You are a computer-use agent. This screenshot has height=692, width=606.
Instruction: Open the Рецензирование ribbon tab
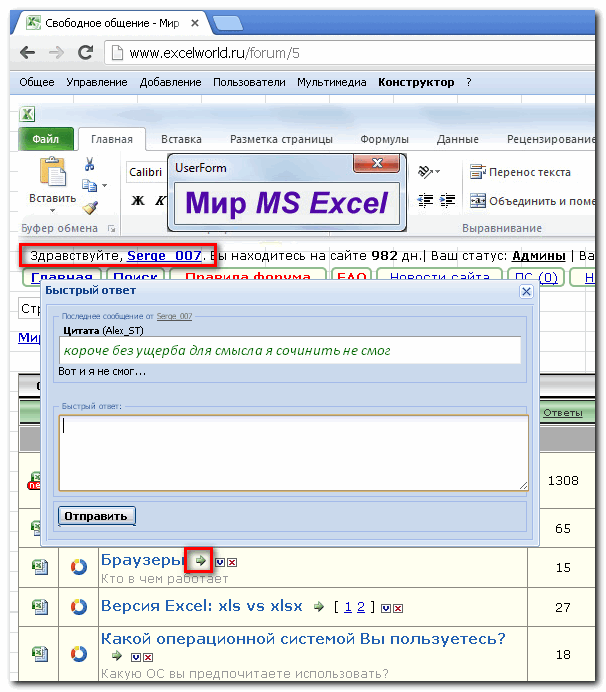[x=551, y=139]
